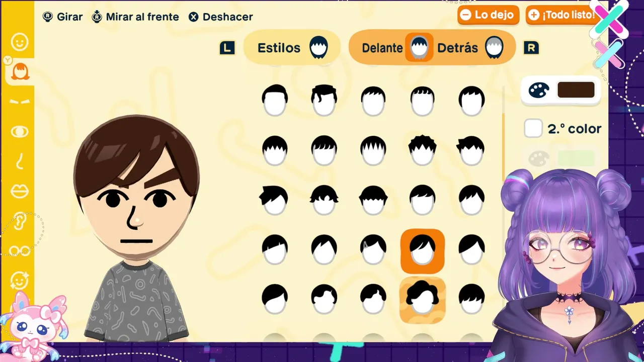The height and width of the screenshot is (362, 644).
Task: Select first hairstyle in the third row
Action: tap(274, 200)
